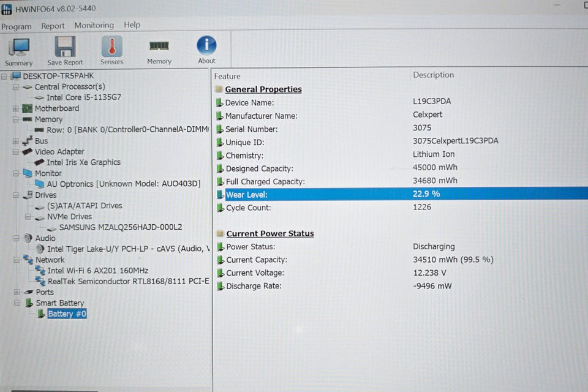The width and height of the screenshot is (588, 392).
Task: Open the Program menu
Action: pyautogui.click(x=17, y=26)
